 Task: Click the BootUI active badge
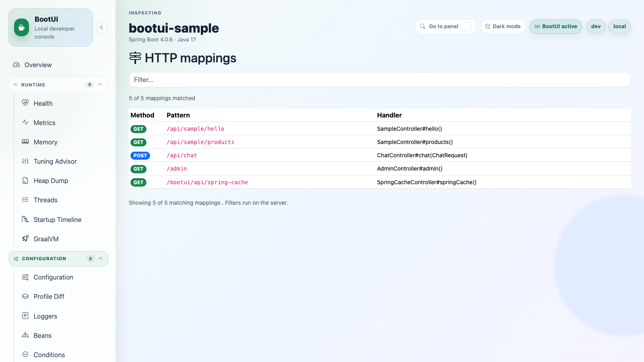coord(556,27)
